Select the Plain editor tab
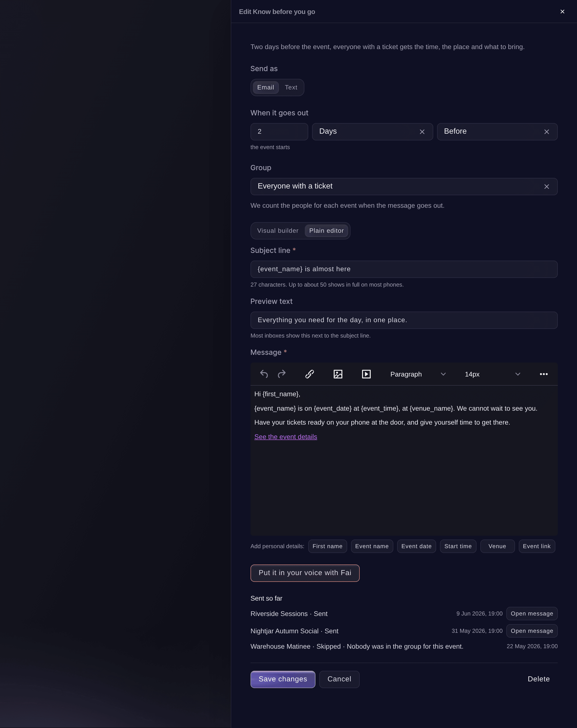The height and width of the screenshot is (728, 577). [x=326, y=231]
